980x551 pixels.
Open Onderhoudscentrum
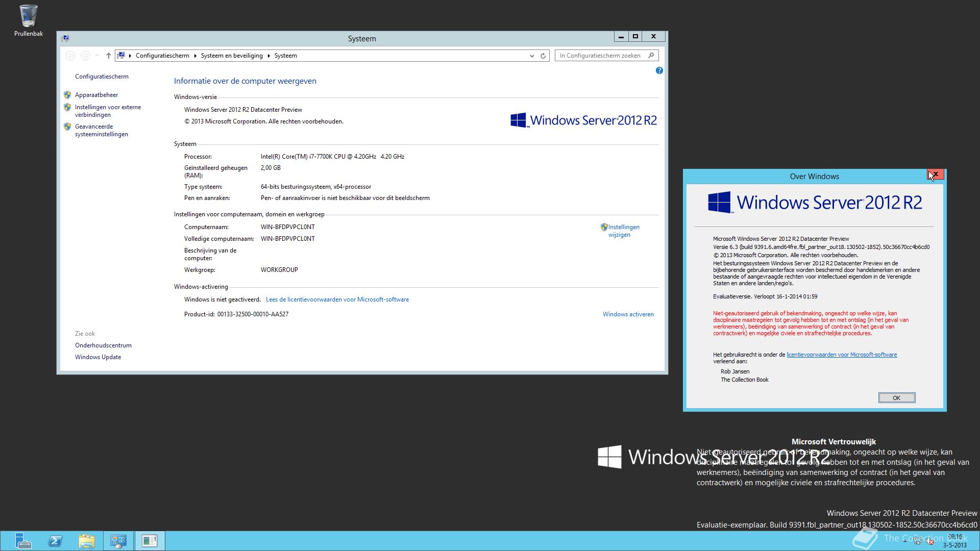pyautogui.click(x=103, y=345)
